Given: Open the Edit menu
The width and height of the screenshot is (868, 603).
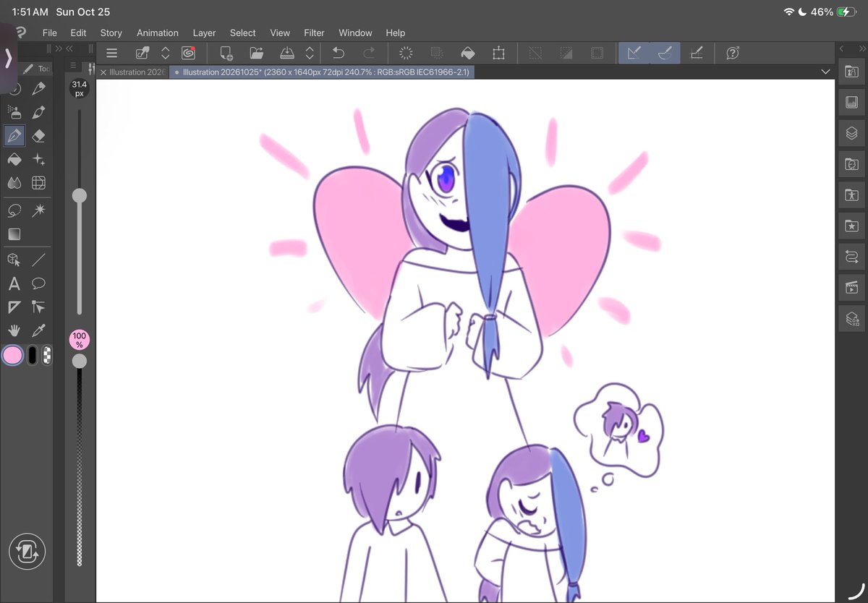Looking at the screenshot, I should point(78,33).
